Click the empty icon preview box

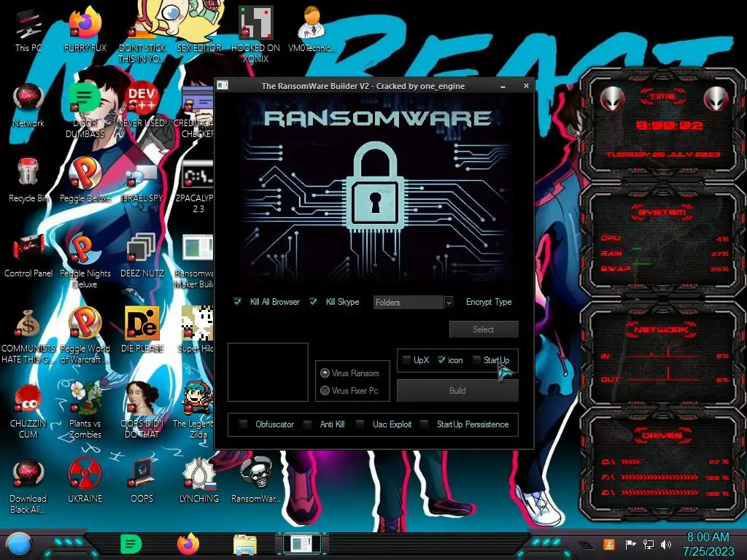click(x=268, y=372)
